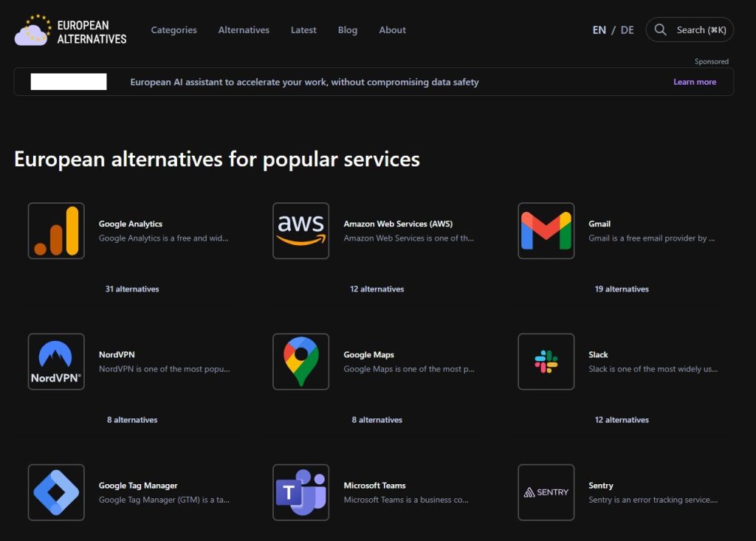Select the EN language option
Viewport: 756px width, 541px height.
pos(599,30)
